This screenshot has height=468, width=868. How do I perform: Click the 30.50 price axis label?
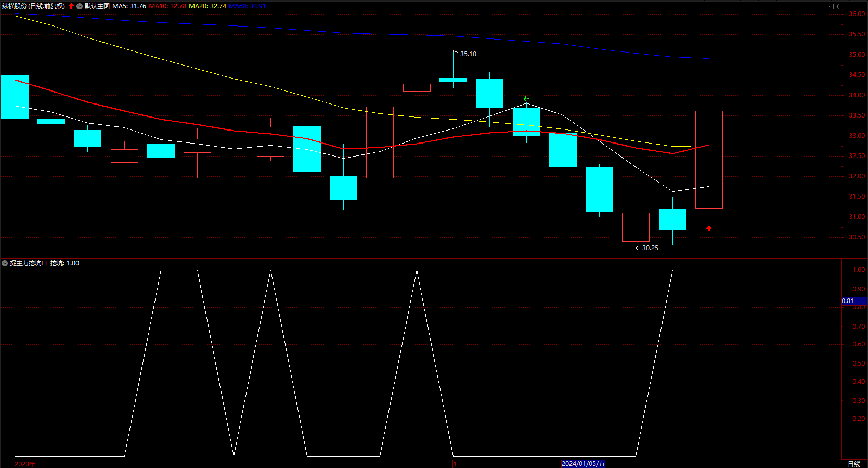point(857,237)
